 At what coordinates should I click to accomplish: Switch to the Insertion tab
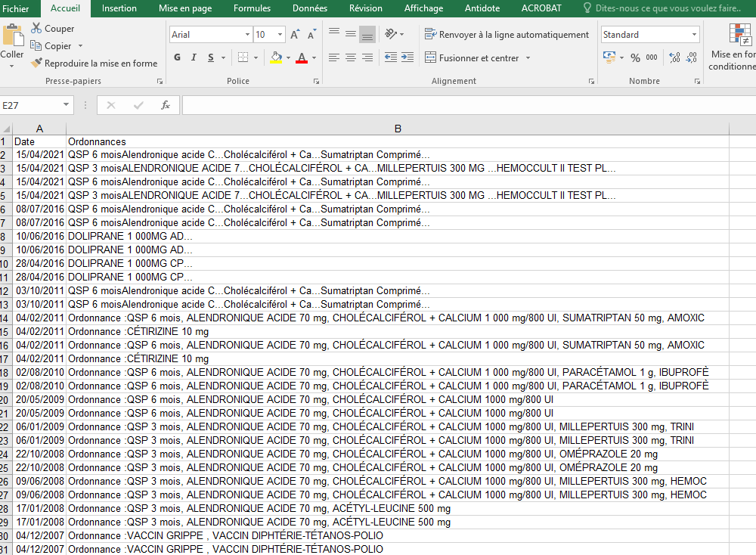tap(119, 8)
